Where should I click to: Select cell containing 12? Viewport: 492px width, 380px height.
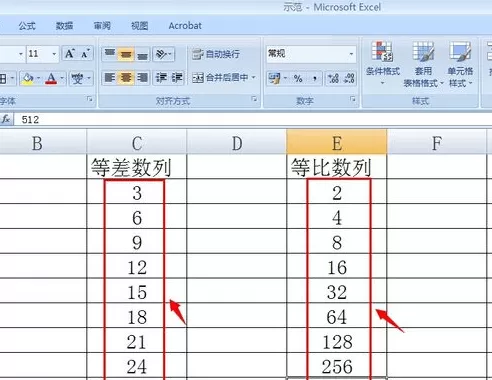click(x=137, y=266)
